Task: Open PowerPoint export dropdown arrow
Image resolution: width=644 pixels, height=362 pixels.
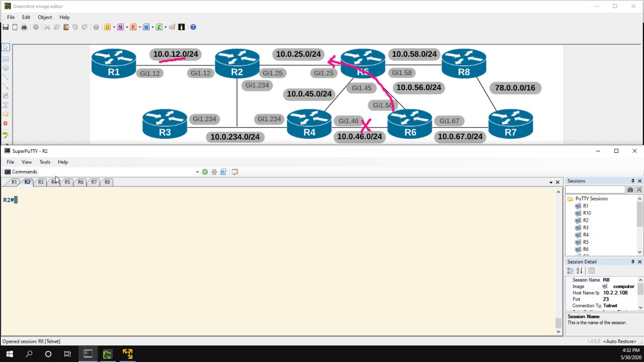Action: point(140,27)
